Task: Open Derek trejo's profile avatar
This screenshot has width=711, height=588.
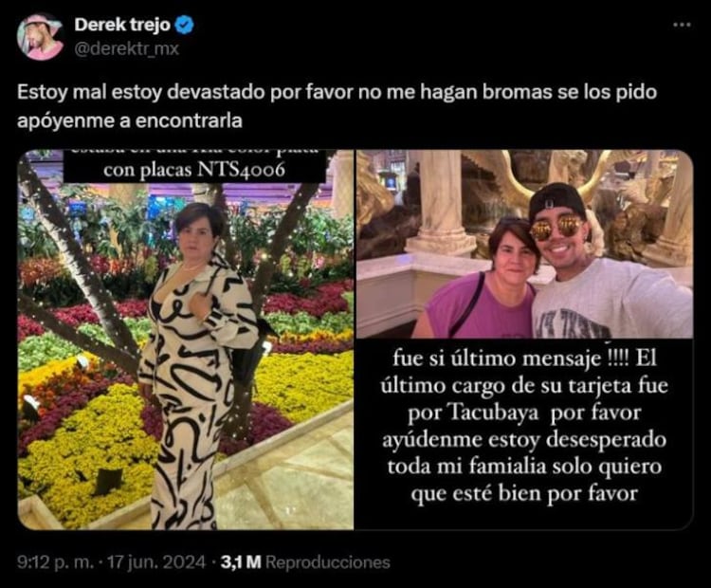Action: [41, 37]
